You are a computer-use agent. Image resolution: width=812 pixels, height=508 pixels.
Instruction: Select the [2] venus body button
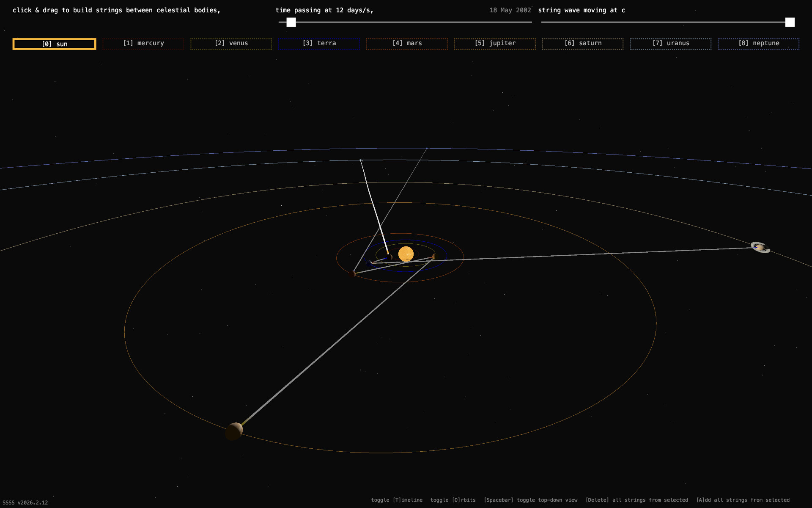231,44
